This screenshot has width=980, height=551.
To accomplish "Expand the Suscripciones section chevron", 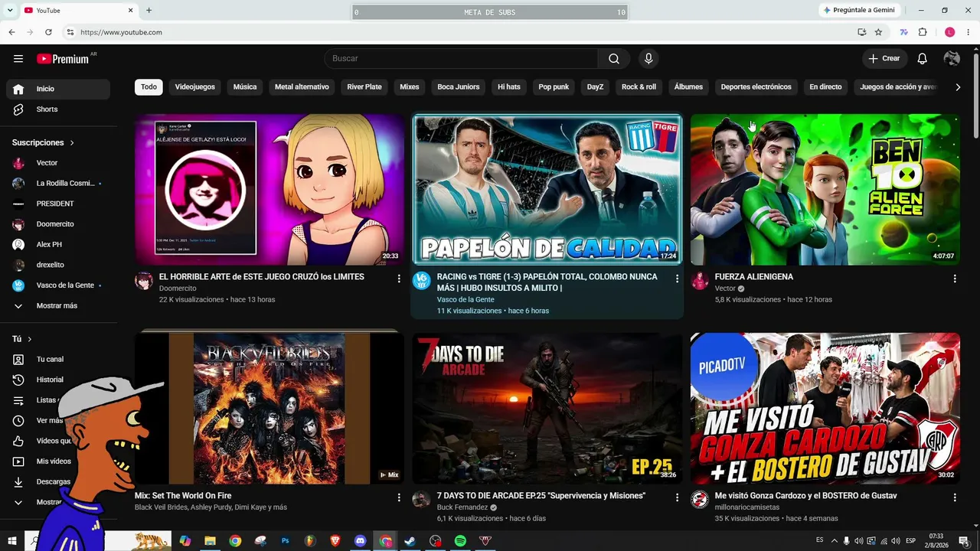I will (x=73, y=143).
